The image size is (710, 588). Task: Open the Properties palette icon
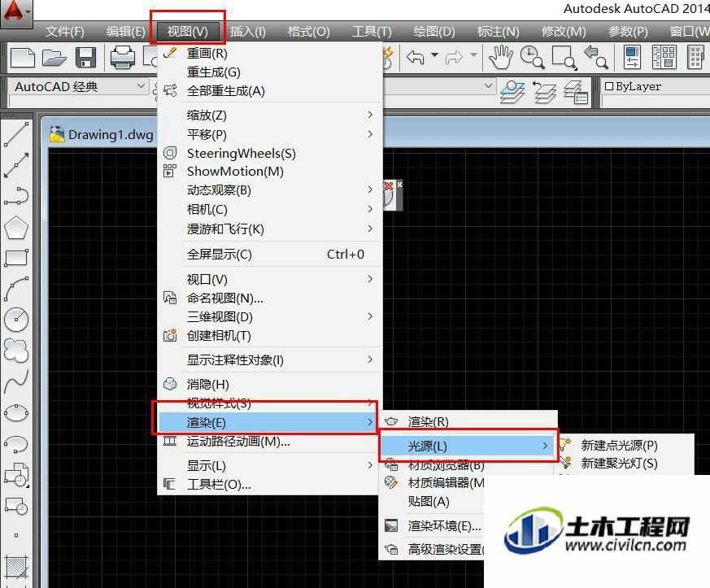click(x=633, y=58)
